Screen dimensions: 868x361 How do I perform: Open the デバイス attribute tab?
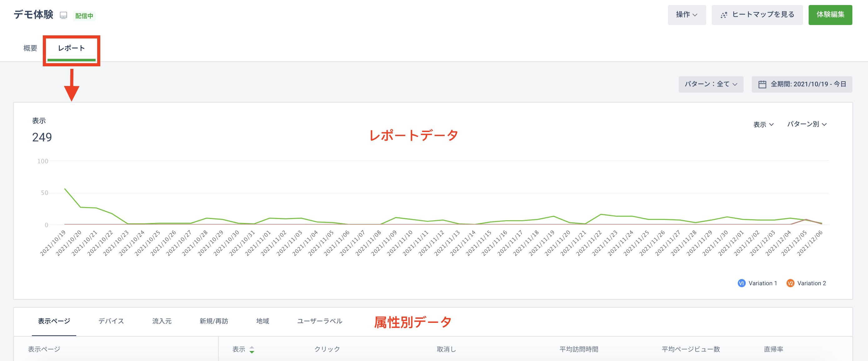coord(111,321)
